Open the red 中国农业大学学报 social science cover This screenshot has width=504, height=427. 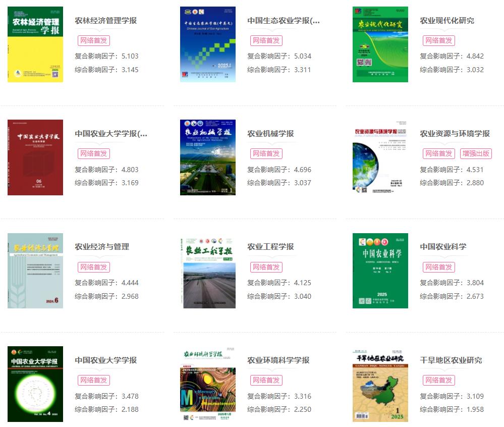[35, 157]
